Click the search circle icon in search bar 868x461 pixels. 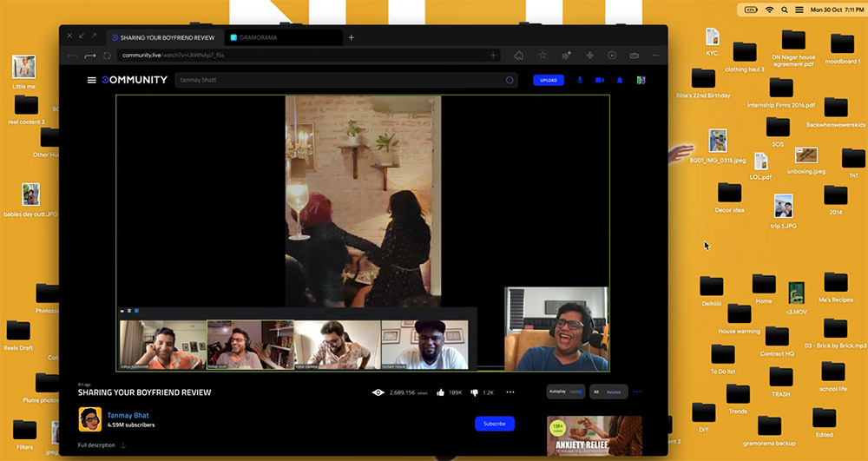pyautogui.click(x=510, y=80)
